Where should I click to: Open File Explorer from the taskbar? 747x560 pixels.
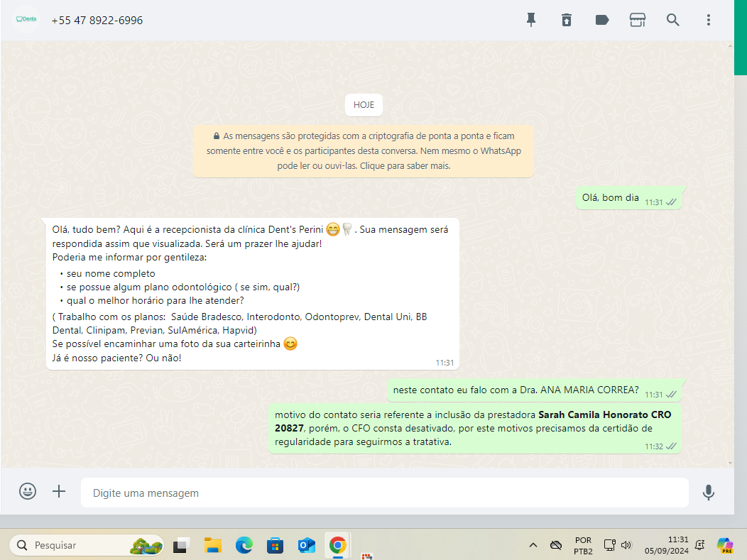(x=213, y=545)
